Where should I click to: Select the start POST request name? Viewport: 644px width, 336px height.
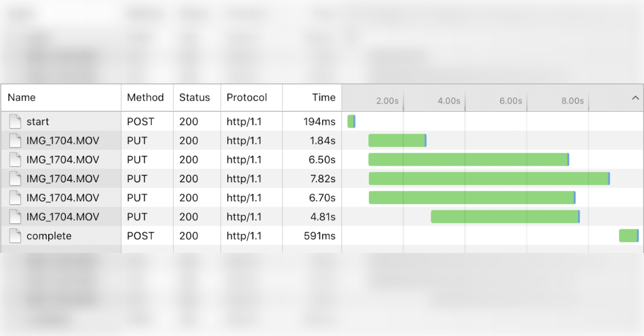[x=37, y=122]
